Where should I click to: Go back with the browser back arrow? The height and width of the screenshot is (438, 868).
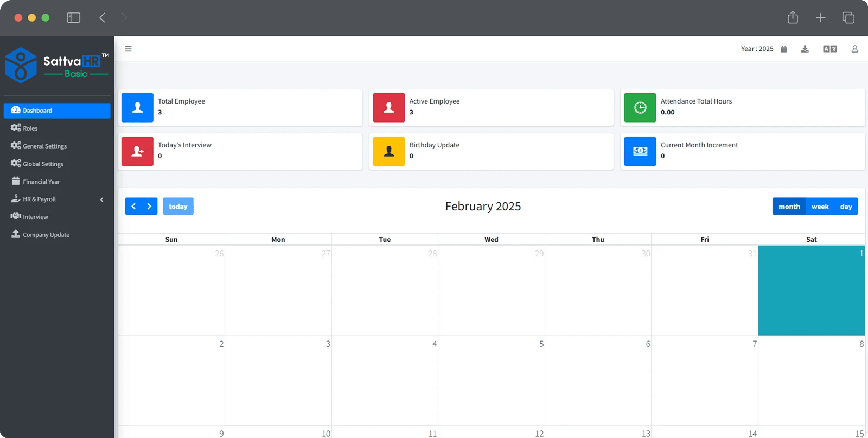click(x=102, y=18)
